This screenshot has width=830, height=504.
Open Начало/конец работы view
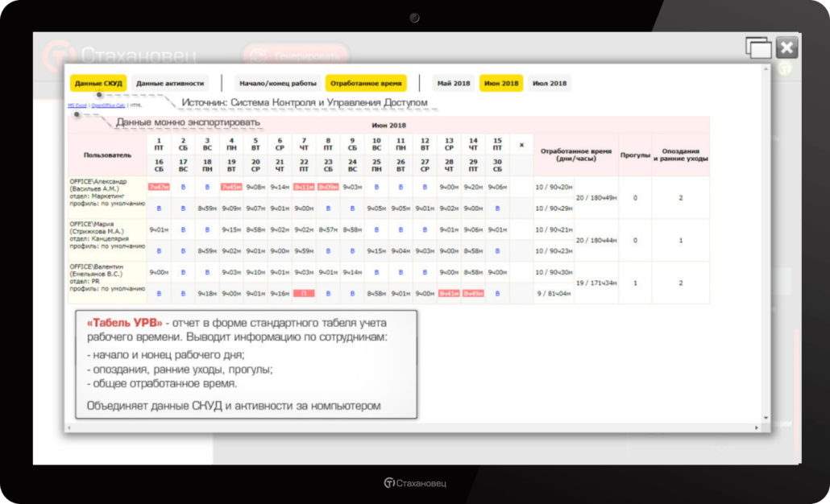pos(278,83)
